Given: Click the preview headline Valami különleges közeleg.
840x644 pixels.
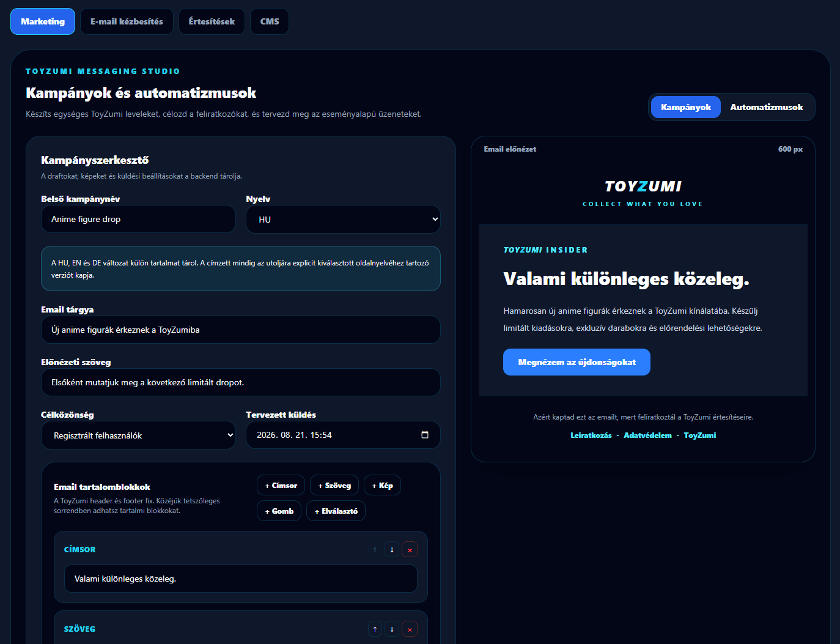Looking at the screenshot, I should pyautogui.click(x=626, y=279).
